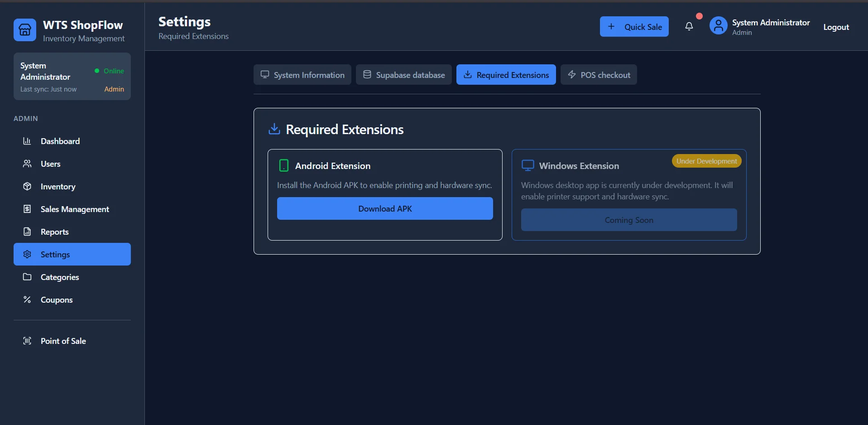The height and width of the screenshot is (425, 868).
Task: Click the Coupons percent icon
Action: pyautogui.click(x=27, y=299)
